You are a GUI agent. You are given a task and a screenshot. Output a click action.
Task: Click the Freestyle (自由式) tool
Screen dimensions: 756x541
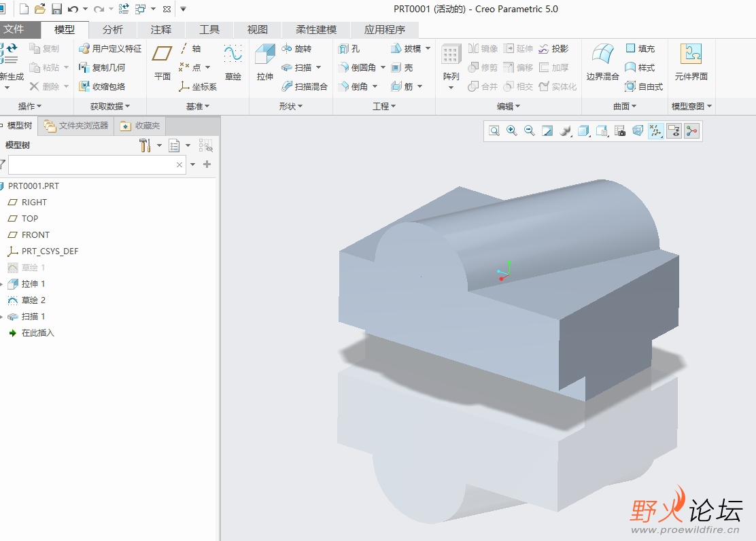click(644, 86)
